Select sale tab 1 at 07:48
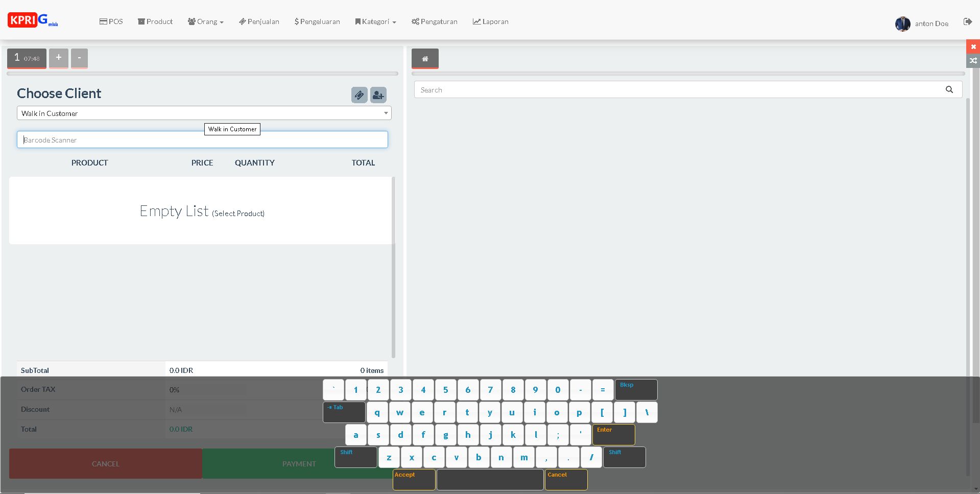Viewport: 980px width, 494px height. (x=27, y=58)
